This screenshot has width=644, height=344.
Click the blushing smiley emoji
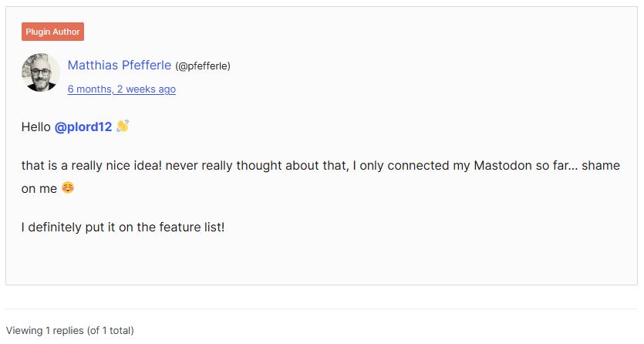(68, 187)
